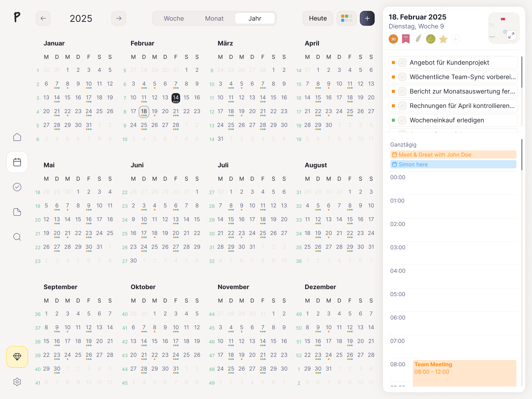The image size is (532, 399).
Task: Click the Heute button
Action: click(318, 18)
